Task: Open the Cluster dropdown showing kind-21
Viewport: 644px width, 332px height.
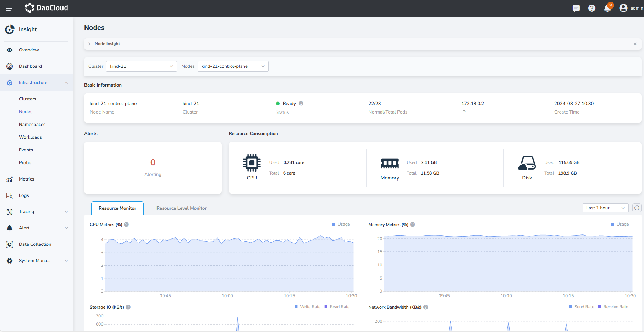Action: click(x=141, y=66)
